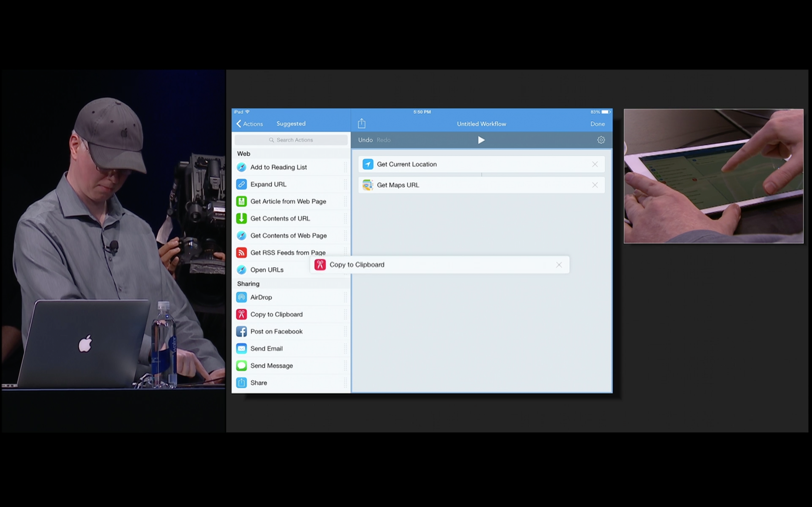Image resolution: width=812 pixels, height=507 pixels.
Task: Select the Expand URL link icon
Action: point(241,184)
